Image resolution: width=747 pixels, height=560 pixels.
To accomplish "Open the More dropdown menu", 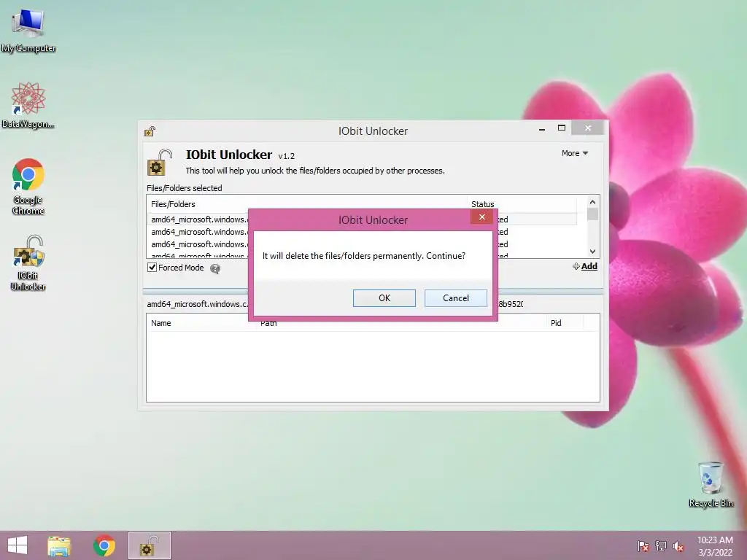I will coord(575,153).
